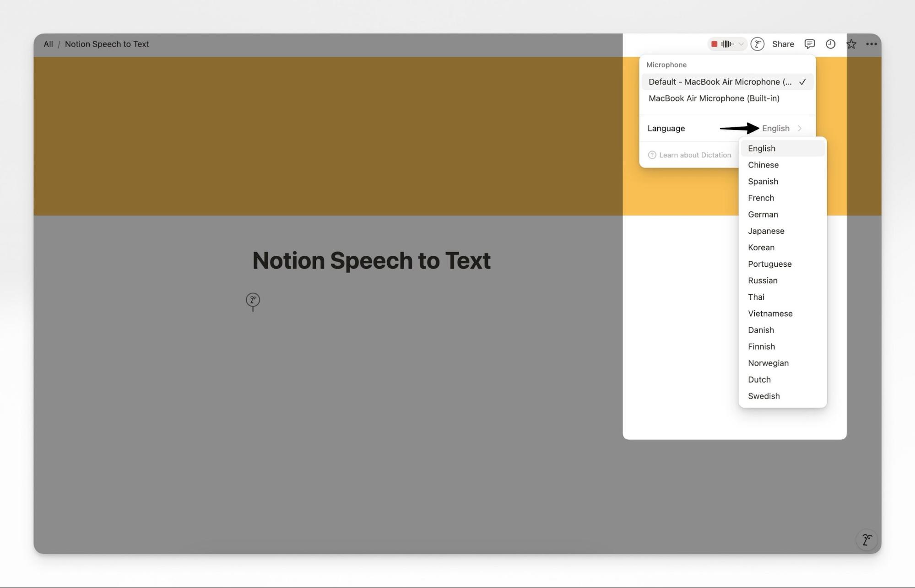915x588 pixels.
Task: Favorite the page with the star icon
Action: pos(851,44)
